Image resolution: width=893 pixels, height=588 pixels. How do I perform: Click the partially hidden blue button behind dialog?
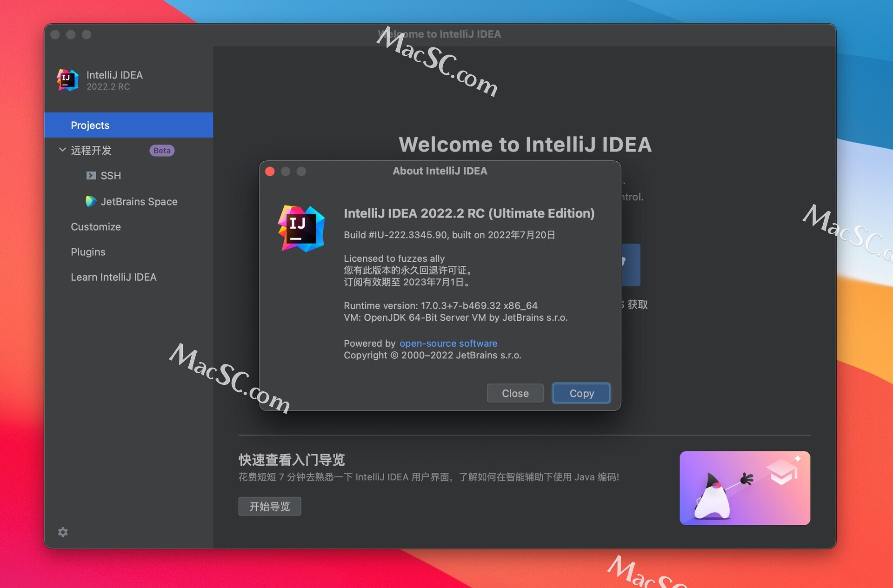tap(631, 264)
